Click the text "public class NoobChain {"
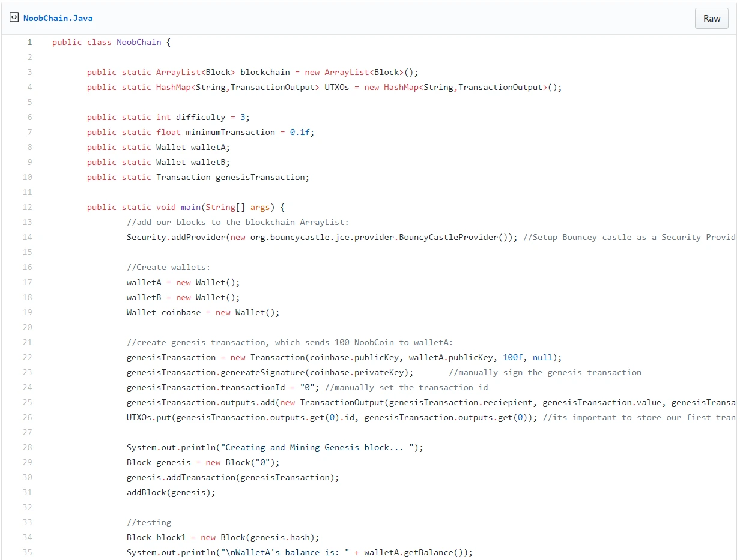The image size is (740, 560). [112, 42]
